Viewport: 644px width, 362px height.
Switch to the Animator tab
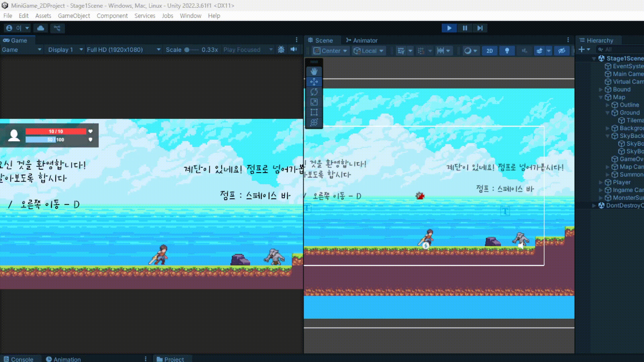(x=362, y=40)
